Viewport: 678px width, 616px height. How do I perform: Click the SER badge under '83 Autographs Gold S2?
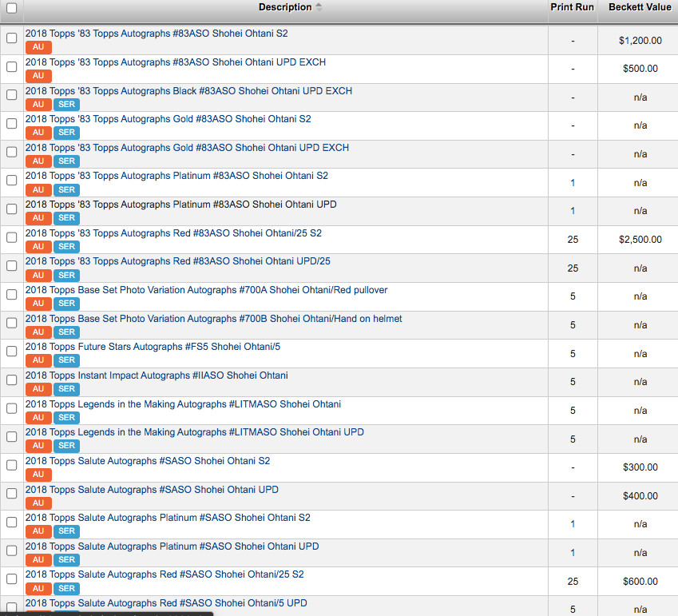click(66, 133)
